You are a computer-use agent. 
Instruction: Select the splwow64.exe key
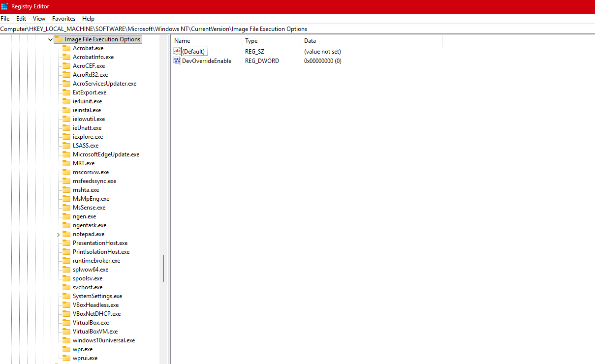(x=91, y=270)
